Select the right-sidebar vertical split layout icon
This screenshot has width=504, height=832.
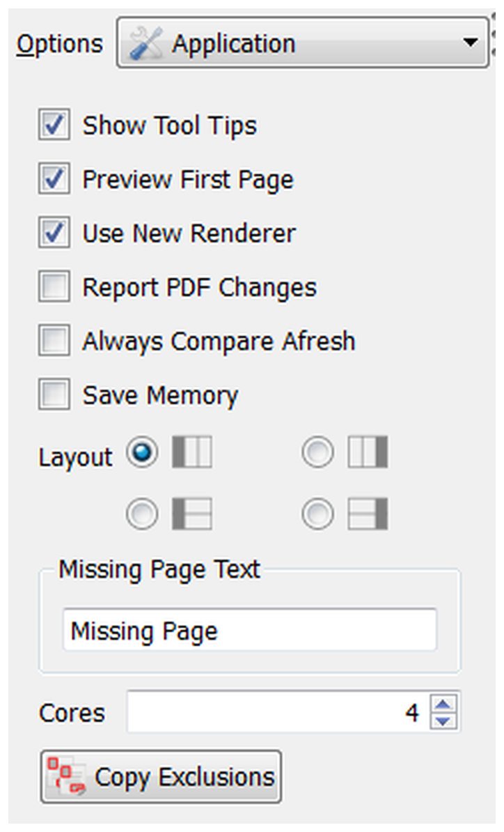368,452
